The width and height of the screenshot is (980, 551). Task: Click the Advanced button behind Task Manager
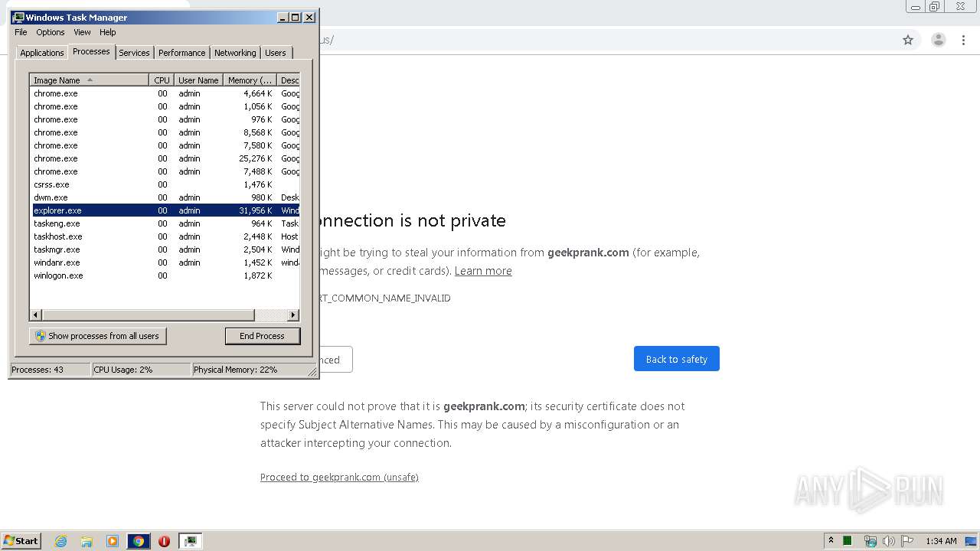[x=335, y=360]
